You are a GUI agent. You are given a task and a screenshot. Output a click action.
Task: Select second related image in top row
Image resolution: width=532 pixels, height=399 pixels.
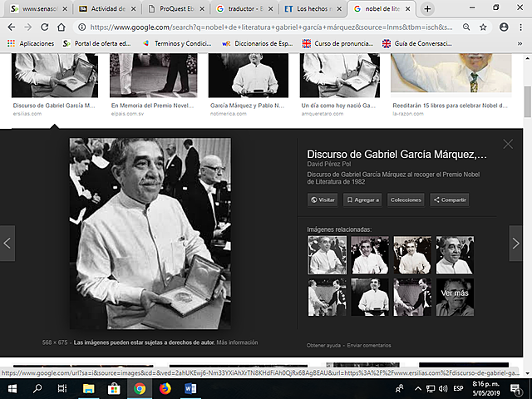[370, 255]
